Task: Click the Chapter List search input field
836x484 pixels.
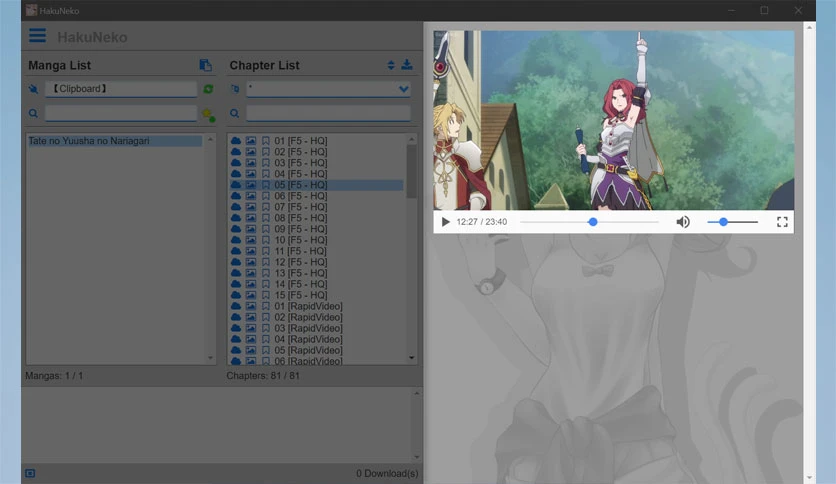Action: coord(328,113)
